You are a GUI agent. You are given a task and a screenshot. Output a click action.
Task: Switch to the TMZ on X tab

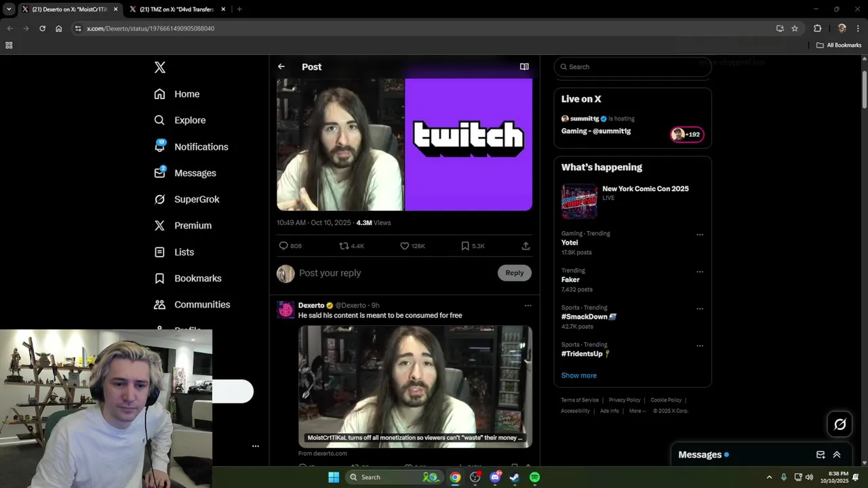(176, 9)
